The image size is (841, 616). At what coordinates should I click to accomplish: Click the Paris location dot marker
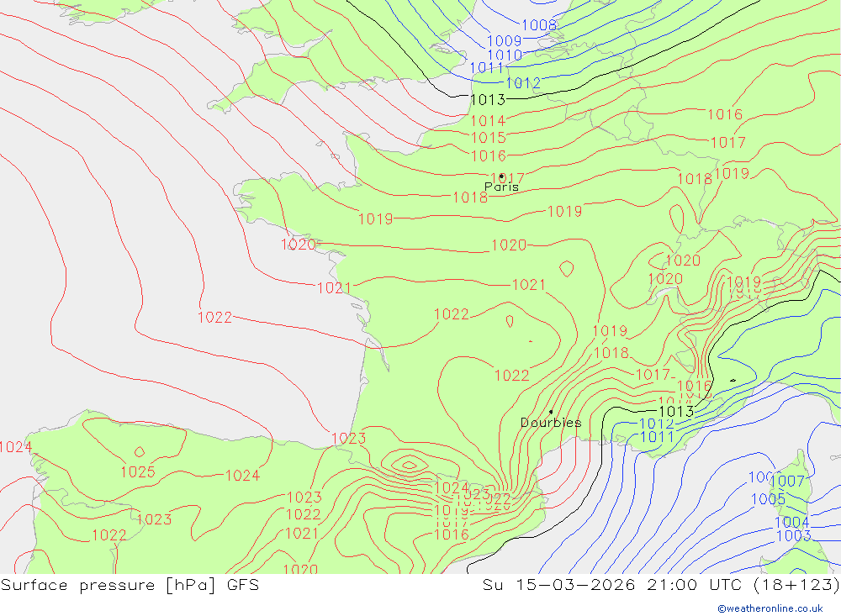coord(501,176)
